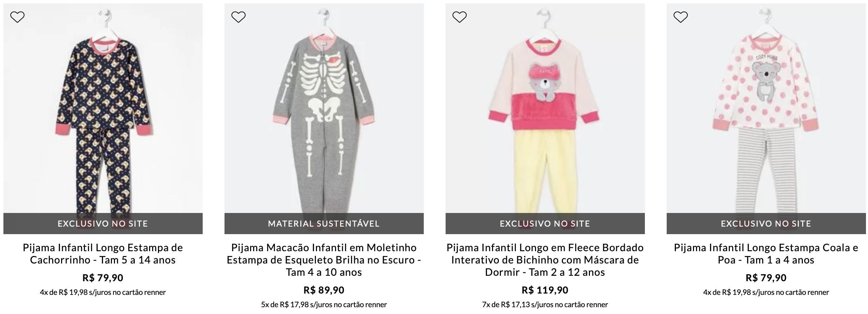
Task: Open the gray skeleton onesie product image
Action: pos(324,113)
